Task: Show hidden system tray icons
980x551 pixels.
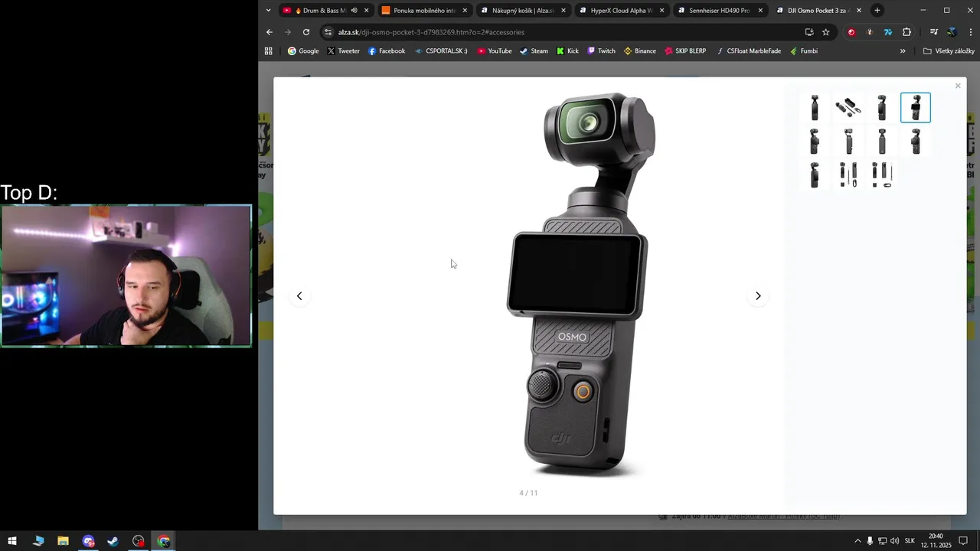Action: click(x=857, y=541)
